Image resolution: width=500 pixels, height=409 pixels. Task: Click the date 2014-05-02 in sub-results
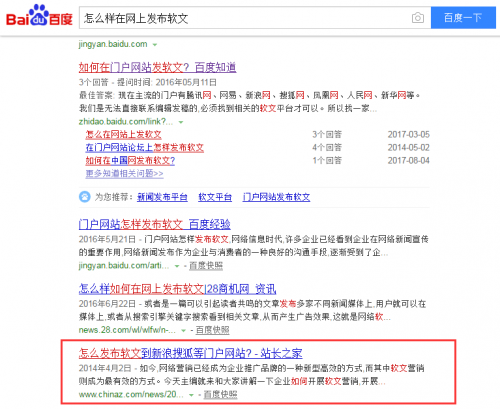pyautogui.click(x=409, y=148)
